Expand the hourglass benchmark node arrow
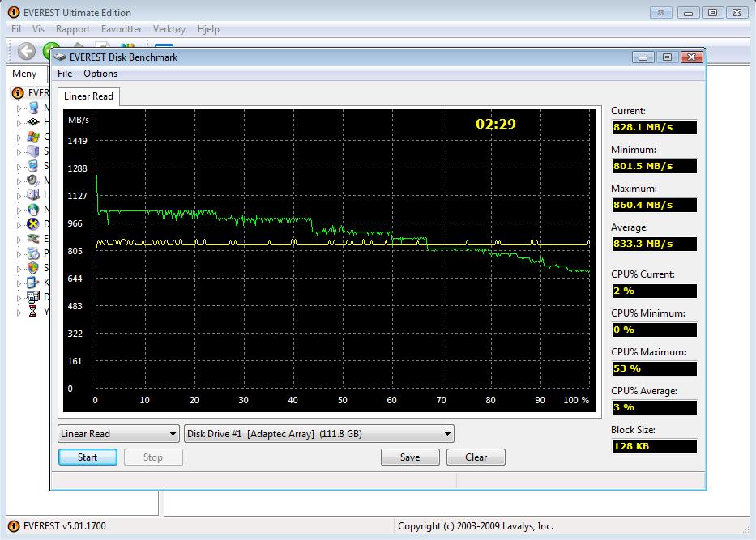 coord(19,313)
